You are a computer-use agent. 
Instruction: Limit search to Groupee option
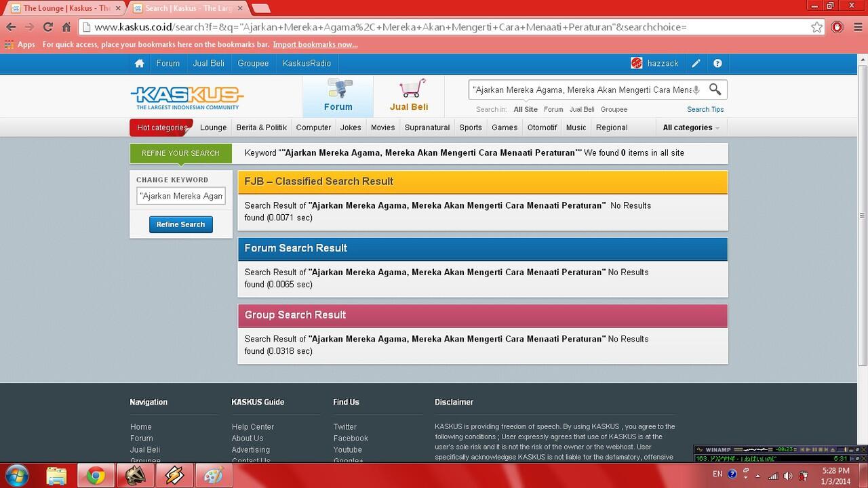(614, 109)
